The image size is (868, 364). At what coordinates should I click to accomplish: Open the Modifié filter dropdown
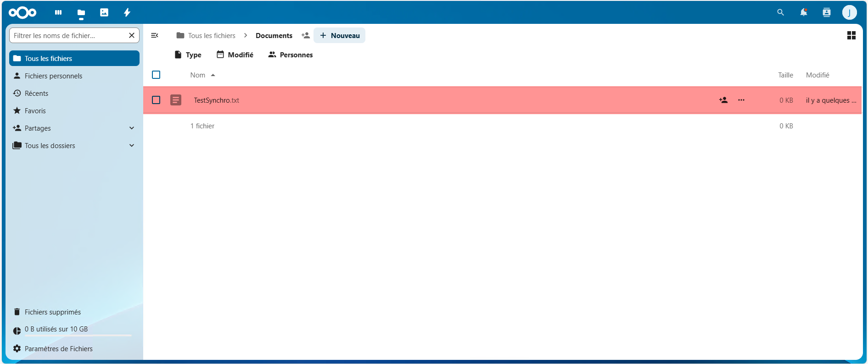coord(235,55)
